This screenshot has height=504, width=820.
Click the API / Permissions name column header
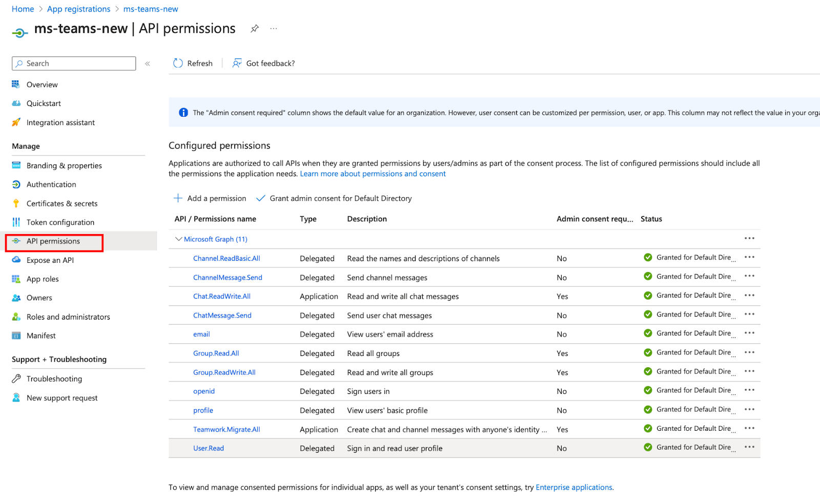click(215, 219)
